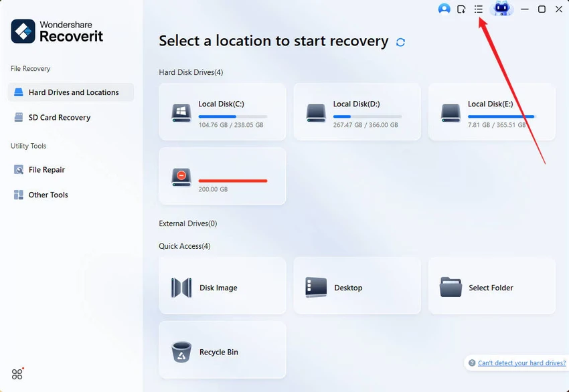
Task: Click the Recycle Bin trash icon
Action: 181,352
